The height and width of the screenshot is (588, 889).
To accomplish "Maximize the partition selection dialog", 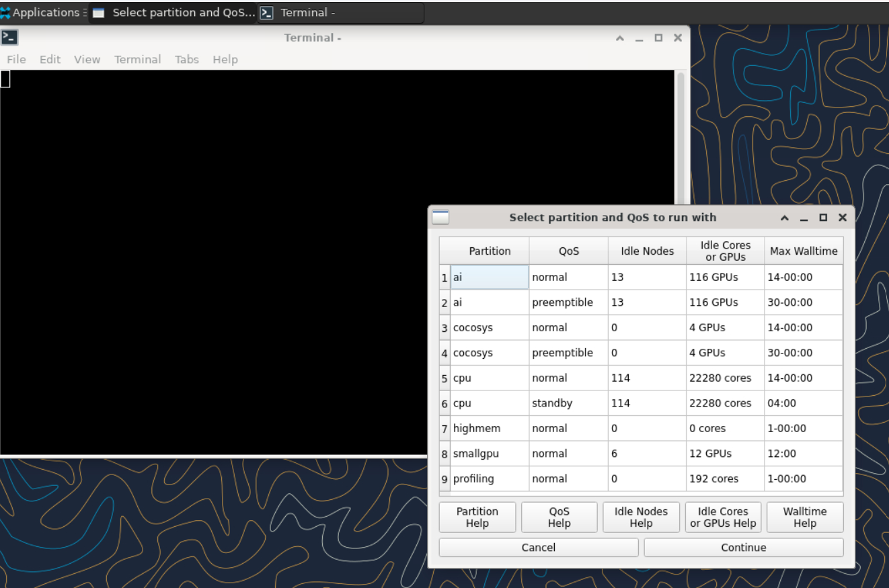I will tap(823, 218).
